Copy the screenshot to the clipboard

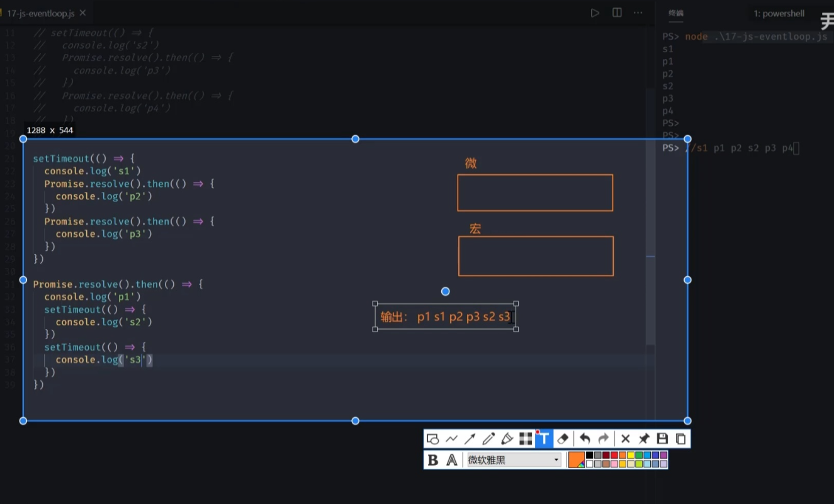click(x=680, y=439)
